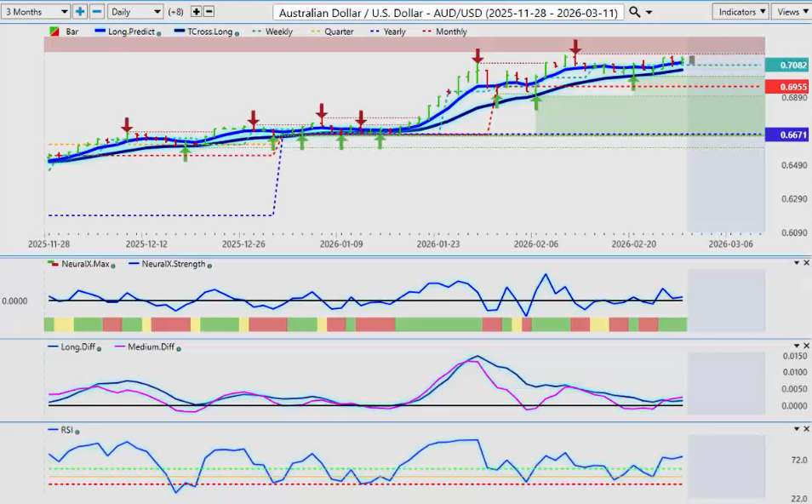Image resolution: width=812 pixels, height=504 pixels.
Task: Toggle the Weekly line in legend
Action: [278, 31]
